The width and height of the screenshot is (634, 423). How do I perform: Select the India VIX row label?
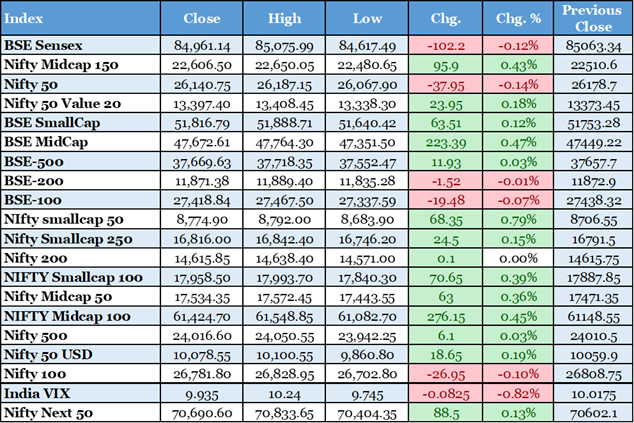tap(38, 393)
